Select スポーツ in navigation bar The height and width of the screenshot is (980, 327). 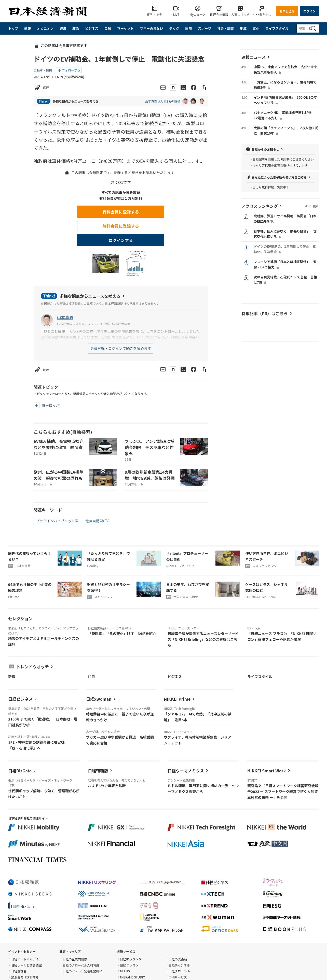click(x=205, y=28)
